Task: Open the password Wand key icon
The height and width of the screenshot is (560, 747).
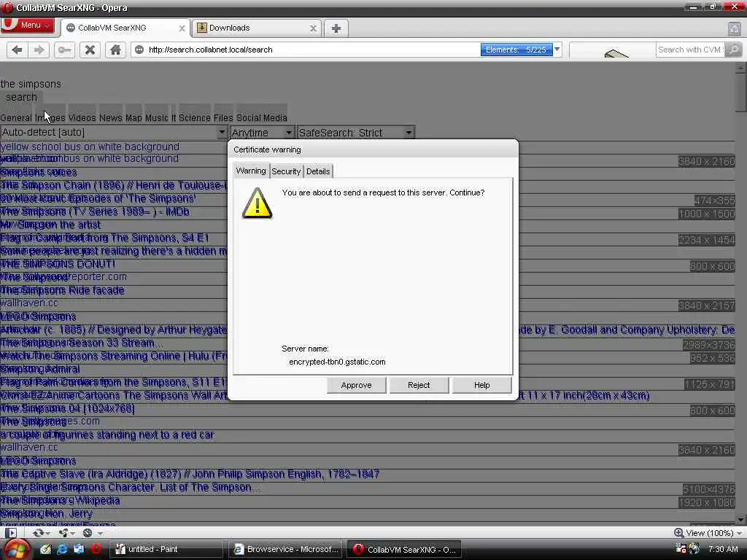Action: (64, 50)
